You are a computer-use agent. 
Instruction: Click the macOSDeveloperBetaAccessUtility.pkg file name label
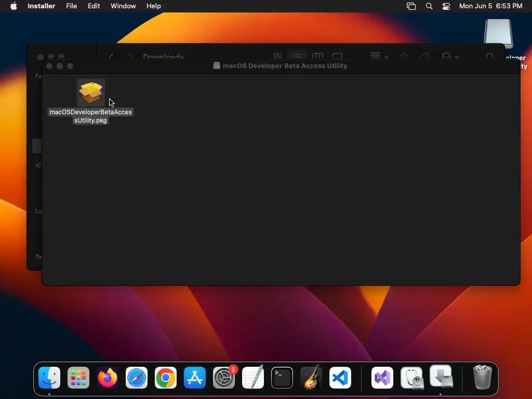(90, 116)
